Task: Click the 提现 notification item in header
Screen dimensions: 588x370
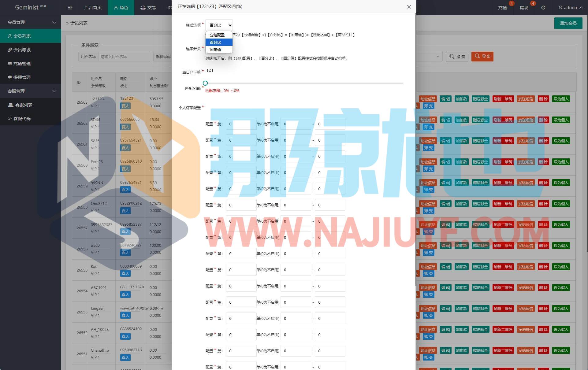Action: coord(524,8)
